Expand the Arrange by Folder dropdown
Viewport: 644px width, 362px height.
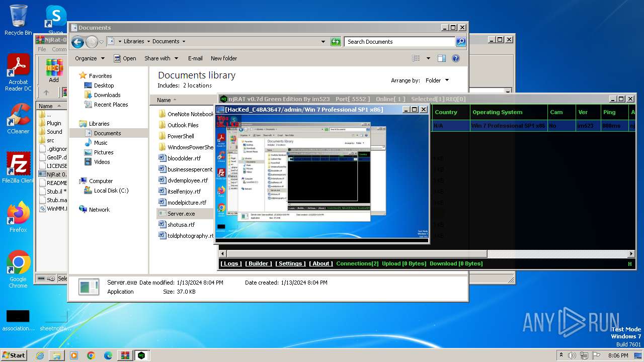tap(437, 80)
